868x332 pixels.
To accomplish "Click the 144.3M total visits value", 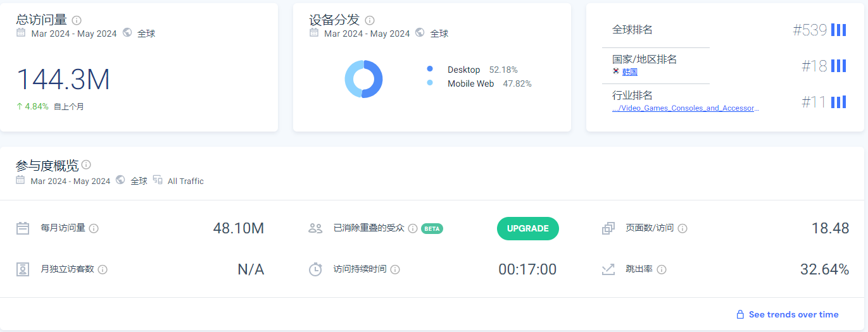I will (63, 80).
